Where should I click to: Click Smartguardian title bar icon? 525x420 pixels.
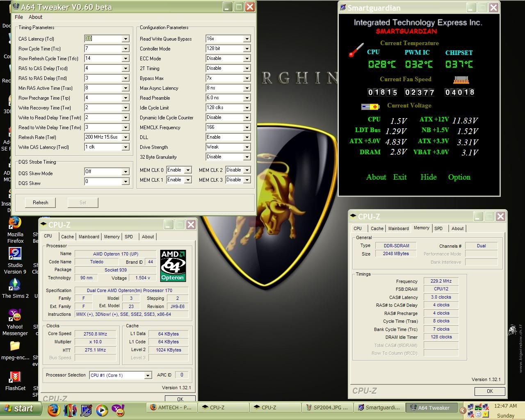coord(343,7)
